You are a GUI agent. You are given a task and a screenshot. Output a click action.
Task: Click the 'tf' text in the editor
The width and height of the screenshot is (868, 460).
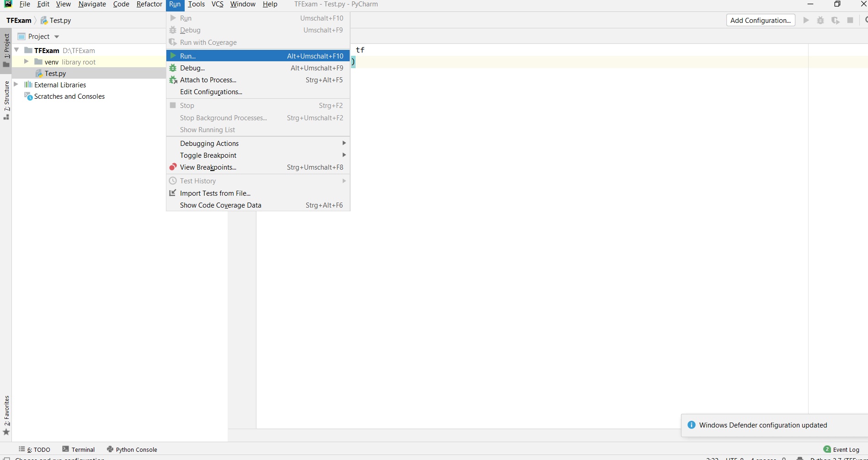click(360, 50)
